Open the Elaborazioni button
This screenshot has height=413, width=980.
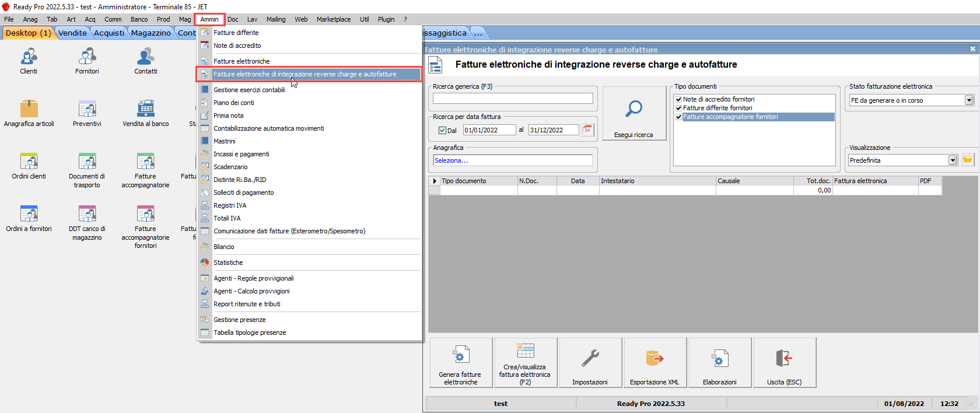click(x=719, y=362)
